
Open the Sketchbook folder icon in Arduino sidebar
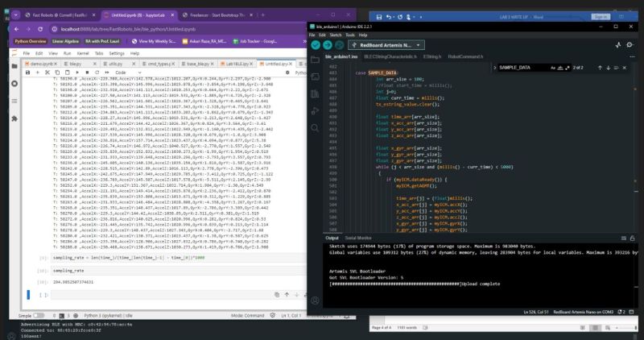click(x=315, y=60)
